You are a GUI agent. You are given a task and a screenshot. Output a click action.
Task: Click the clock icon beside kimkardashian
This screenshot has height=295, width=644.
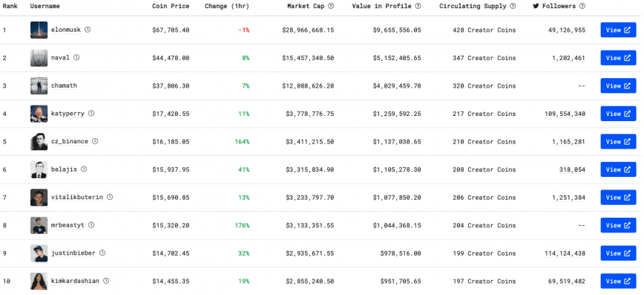[x=106, y=281]
